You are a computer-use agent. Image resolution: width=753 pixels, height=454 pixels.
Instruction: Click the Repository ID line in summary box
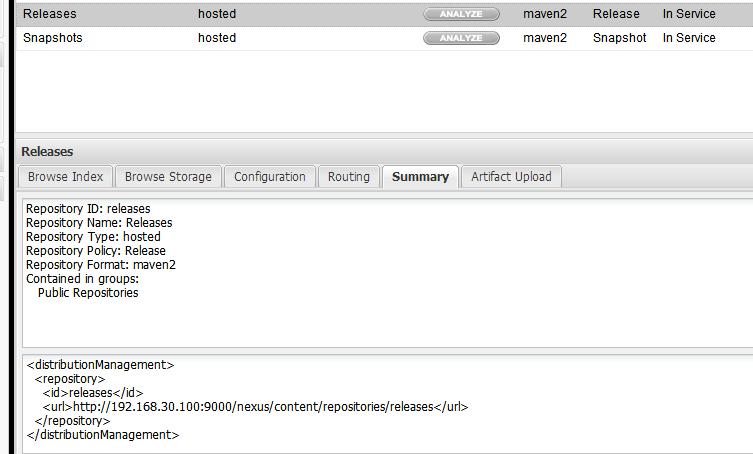88,209
